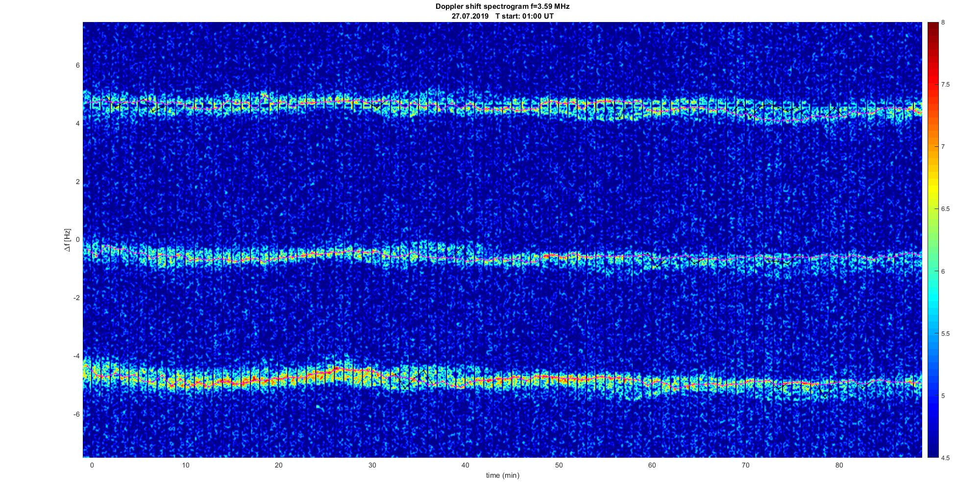Viewport: 980px width, 491px height.
Task: Click x-axis tick label '50'
Action: tap(559, 465)
